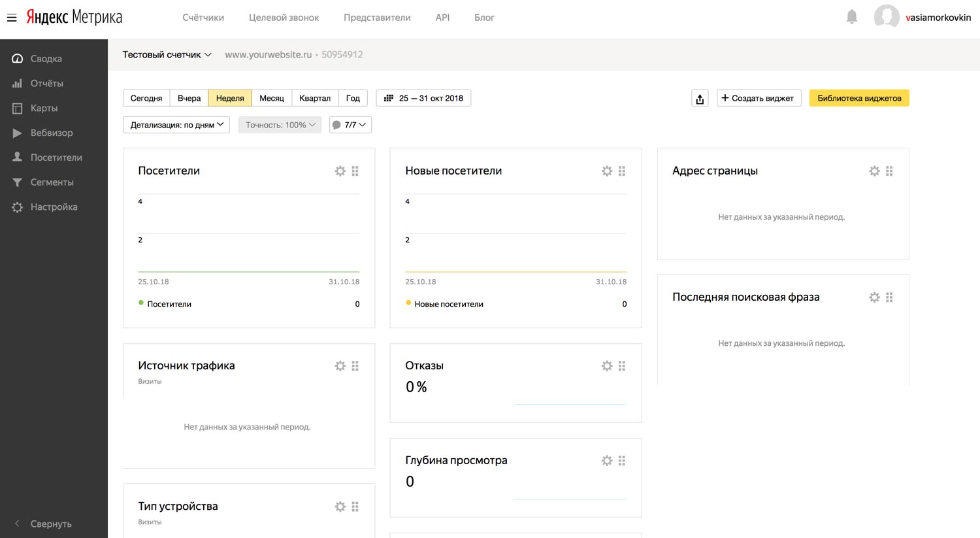The image size is (980, 538).
Task: Open settings gear of Новые посетители widget
Action: [607, 171]
